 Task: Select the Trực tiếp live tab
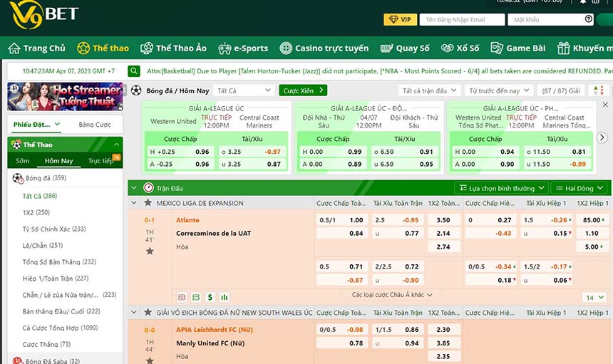[101, 161]
